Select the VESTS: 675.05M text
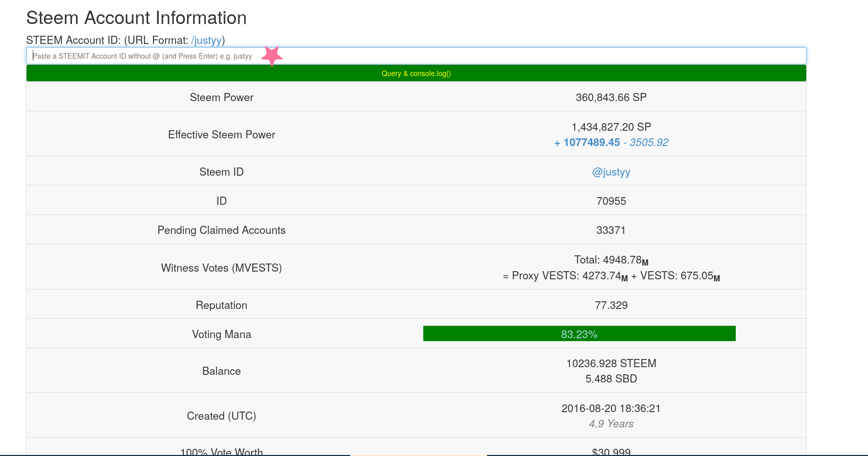This screenshot has width=868, height=456. pyautogui.click(x=680, y=276)
